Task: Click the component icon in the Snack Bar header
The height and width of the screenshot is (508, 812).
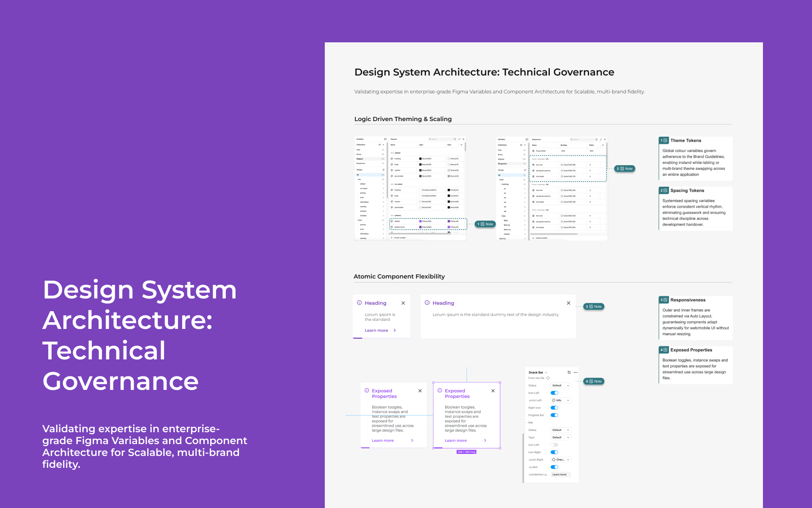Action: click(569, 373)
